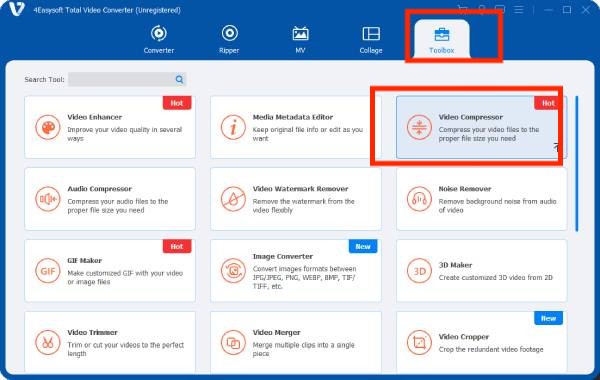Viewport: 600px width, 380px height.
Task: Click the 'Video Cropper' title text
Action: click(464, 337)
